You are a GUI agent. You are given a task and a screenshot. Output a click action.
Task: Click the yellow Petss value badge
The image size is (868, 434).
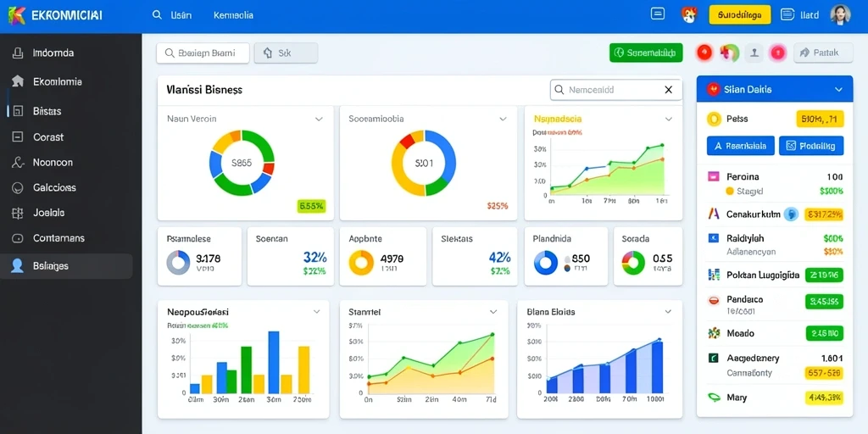pos(820,119)
